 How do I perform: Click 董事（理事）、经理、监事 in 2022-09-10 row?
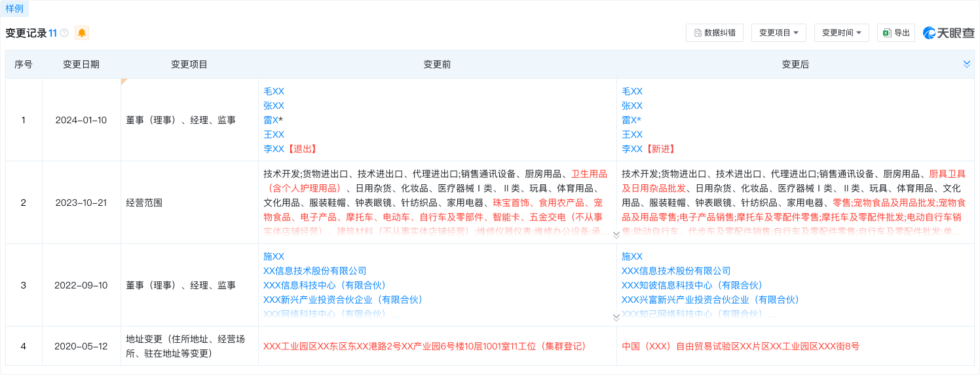coord(181,285)
